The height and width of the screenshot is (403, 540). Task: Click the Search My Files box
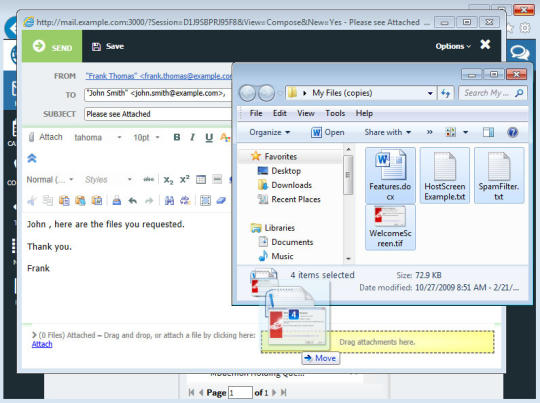coord(492,93)
